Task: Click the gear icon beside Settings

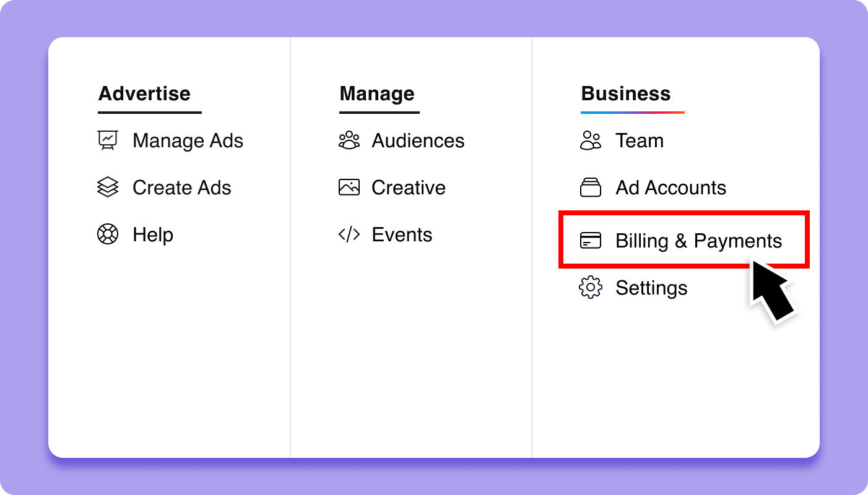Action: point(591,288)
